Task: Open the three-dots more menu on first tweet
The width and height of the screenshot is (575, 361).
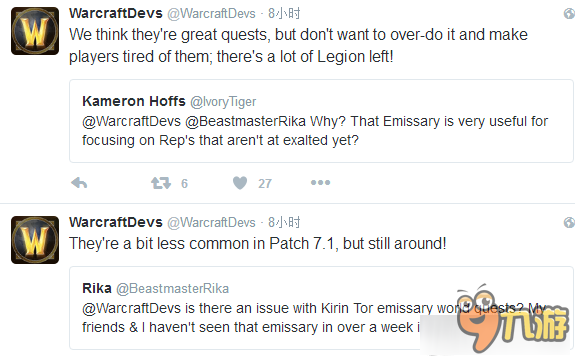Action: [x=321, y=182]
